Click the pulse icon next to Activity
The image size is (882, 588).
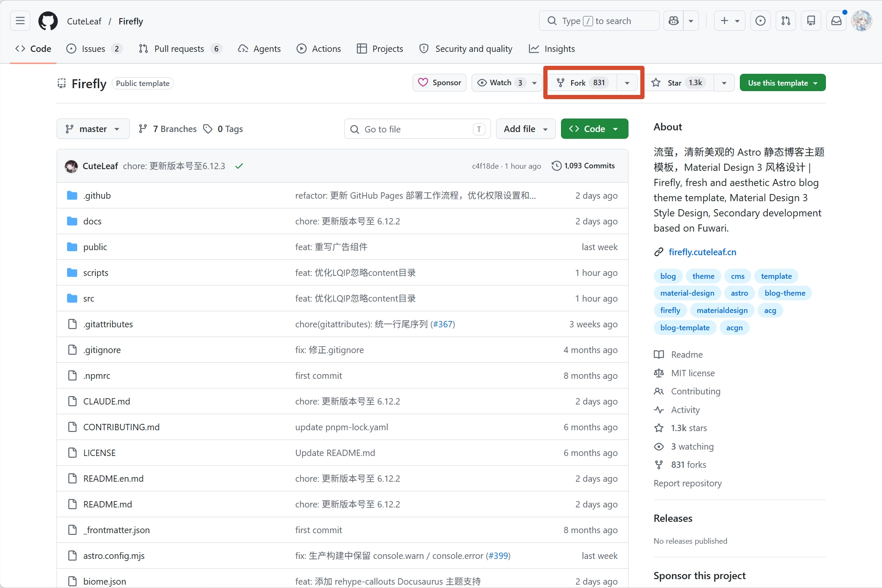tap(659, 410)
